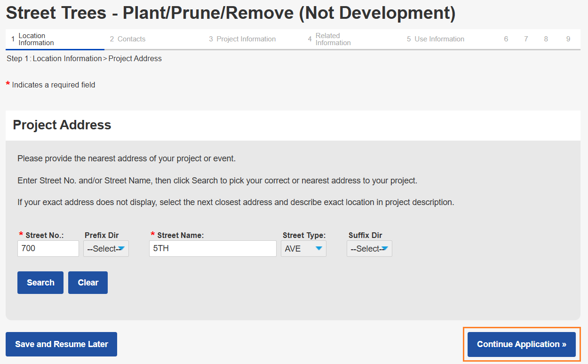
Task: Expand the Street Type dropdown
Action: pyautogui.click(x=303, y=249)
